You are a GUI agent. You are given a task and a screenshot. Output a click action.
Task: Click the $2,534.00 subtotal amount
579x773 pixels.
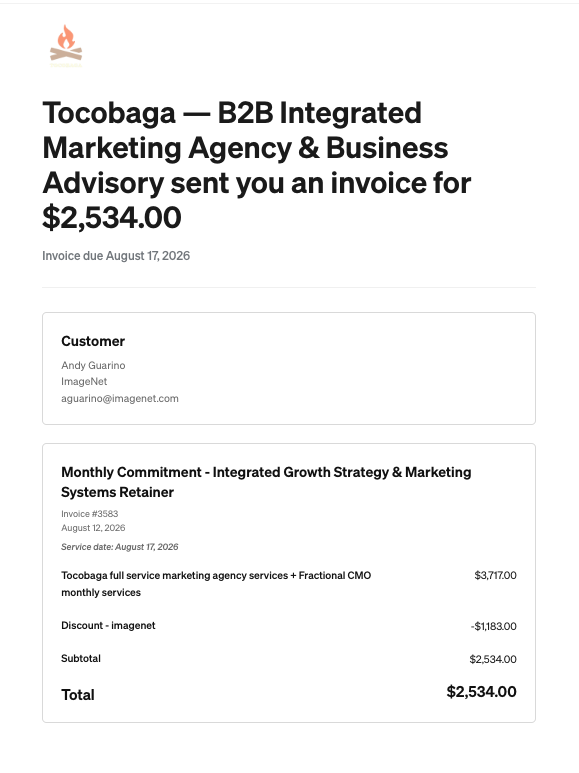[x=493, y=659]
